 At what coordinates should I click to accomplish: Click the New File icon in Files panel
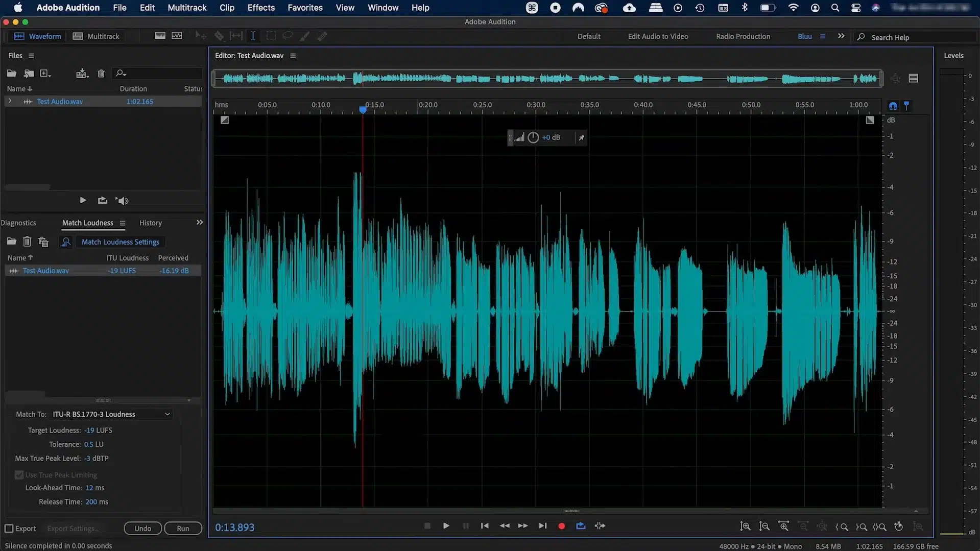point(45,74)
